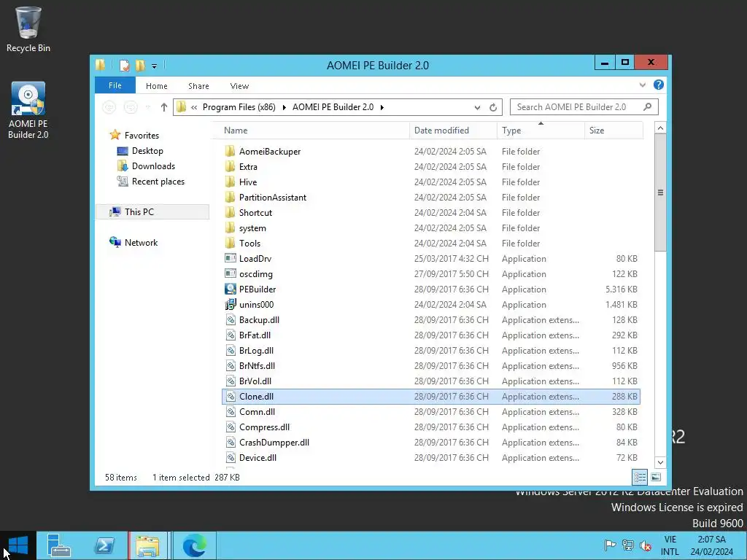Select the oscdimg application icon

(230, 274)
